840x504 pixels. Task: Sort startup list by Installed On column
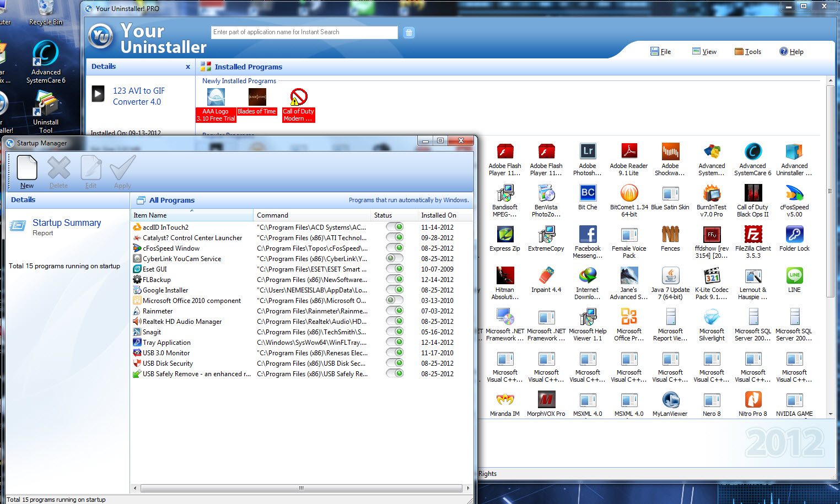pyautogui.click(x=445, y=215)
